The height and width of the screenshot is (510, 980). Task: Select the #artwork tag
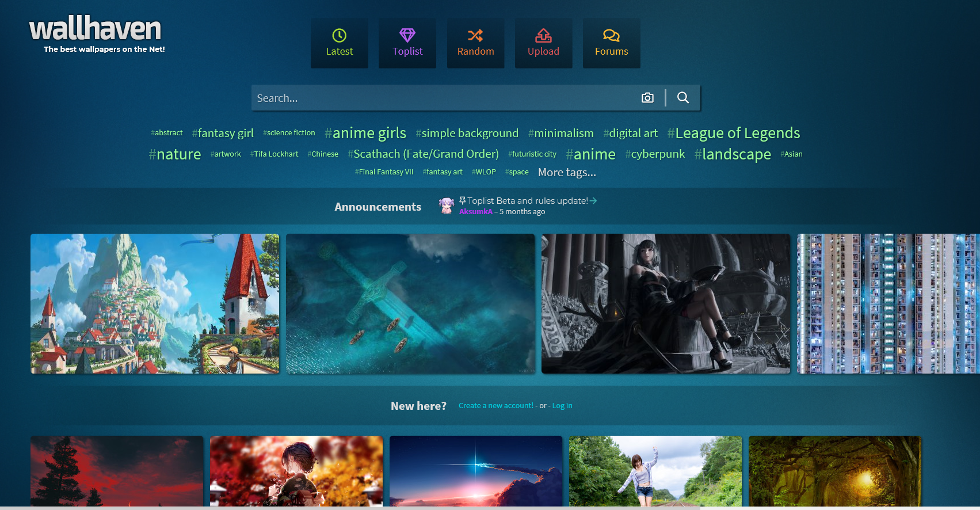coord(226,154)
